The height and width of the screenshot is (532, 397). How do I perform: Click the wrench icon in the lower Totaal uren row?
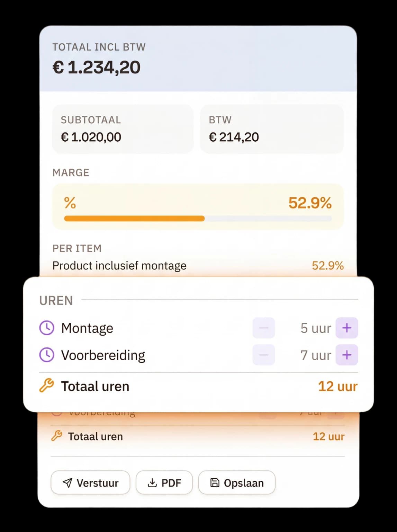click(x=58, y=436)
